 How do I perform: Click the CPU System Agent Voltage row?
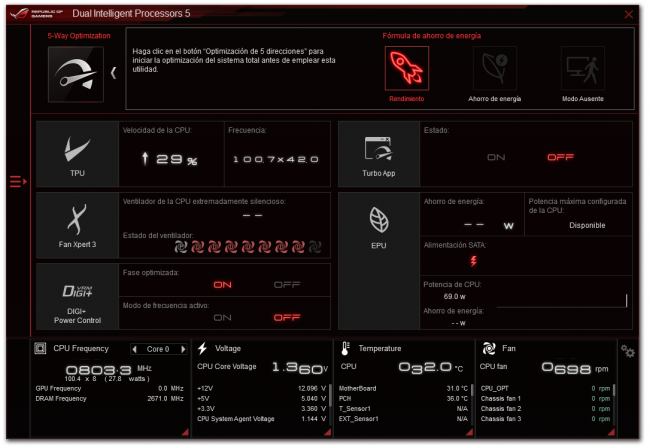pyautogui.click(x=262, y=419)
